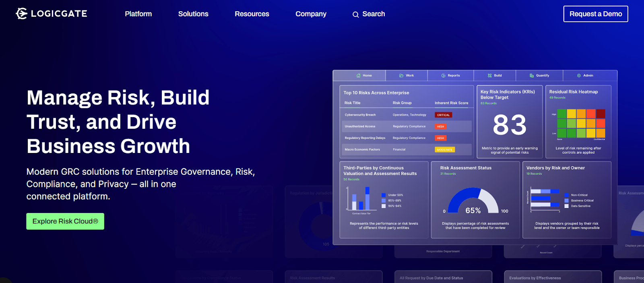Screen dimensions: 644x283
Task: Click the 31 Records label
Action: point(448,174)
